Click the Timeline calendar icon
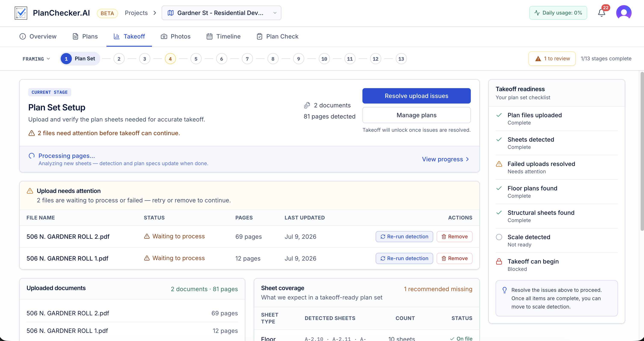The image size is (644, 341). (x=210, y=37)
